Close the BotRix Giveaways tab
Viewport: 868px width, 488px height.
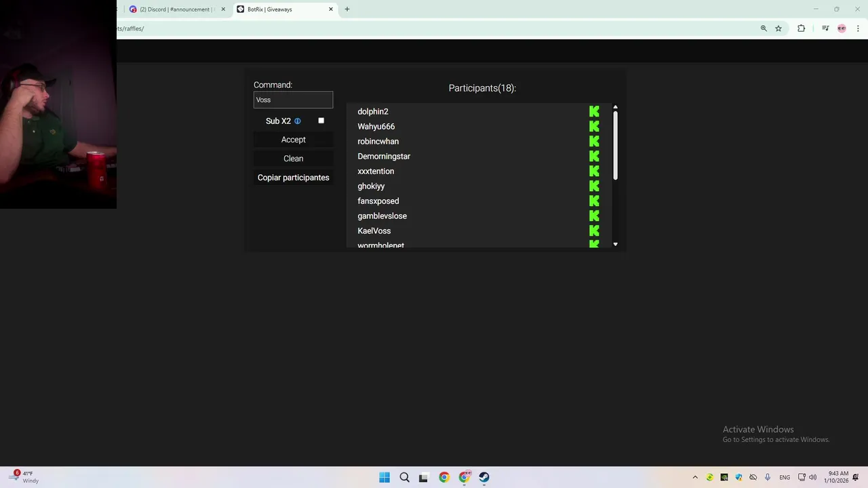(331, 9)
